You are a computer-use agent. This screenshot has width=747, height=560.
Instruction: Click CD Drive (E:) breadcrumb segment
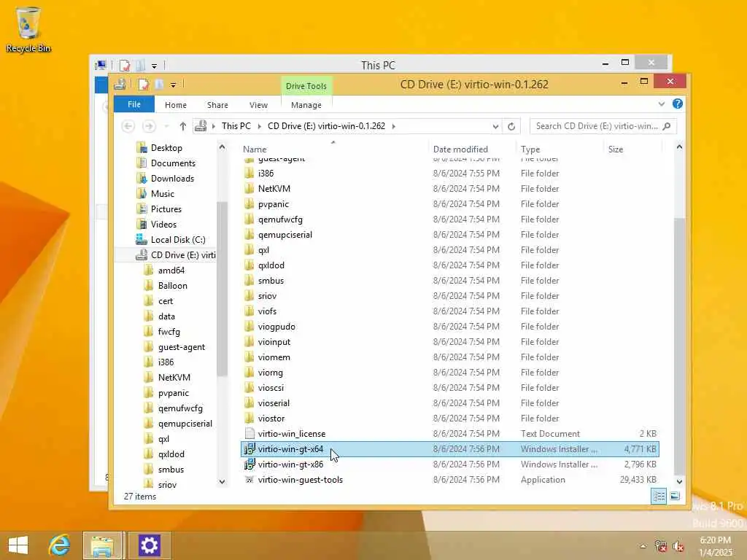(x=326, y=126)
